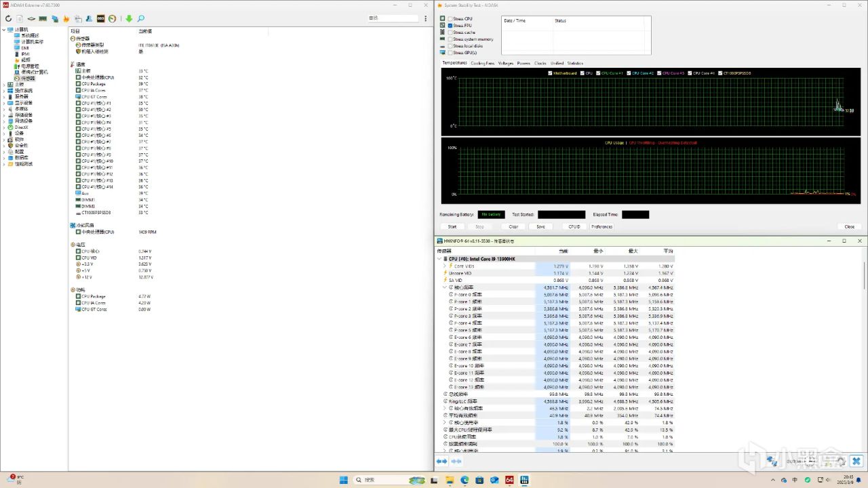
Task: Enable the Stress GPU(s) checkbox
Action: click(x=450, y=52)
